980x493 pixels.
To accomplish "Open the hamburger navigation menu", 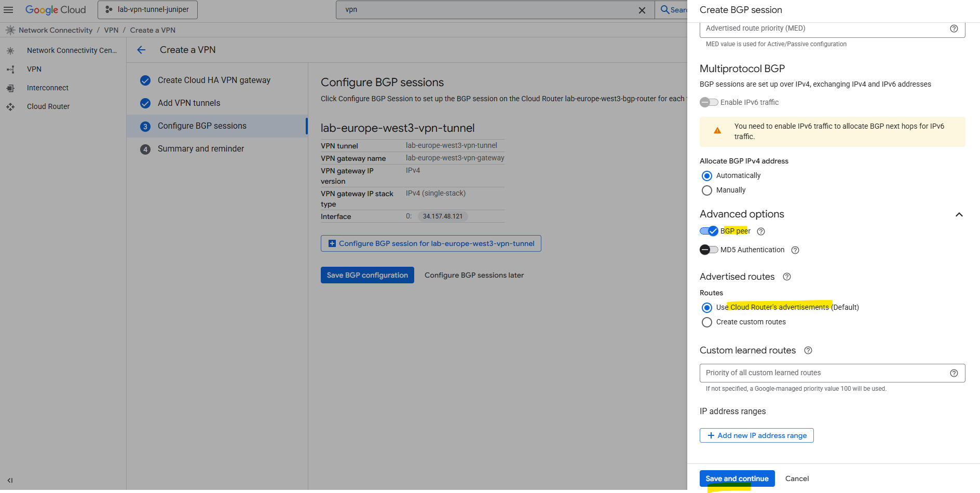I will [8, 10].
